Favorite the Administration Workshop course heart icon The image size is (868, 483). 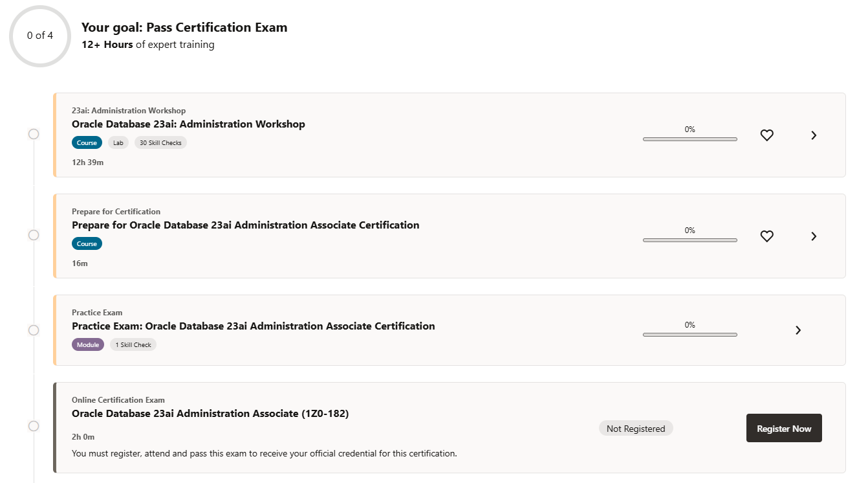(766, 135)
